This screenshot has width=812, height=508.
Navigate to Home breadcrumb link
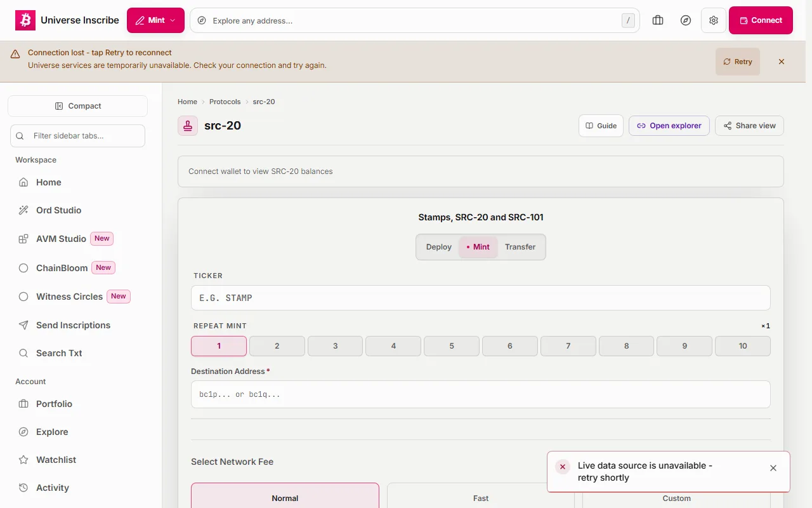click(x=187, y=102)
